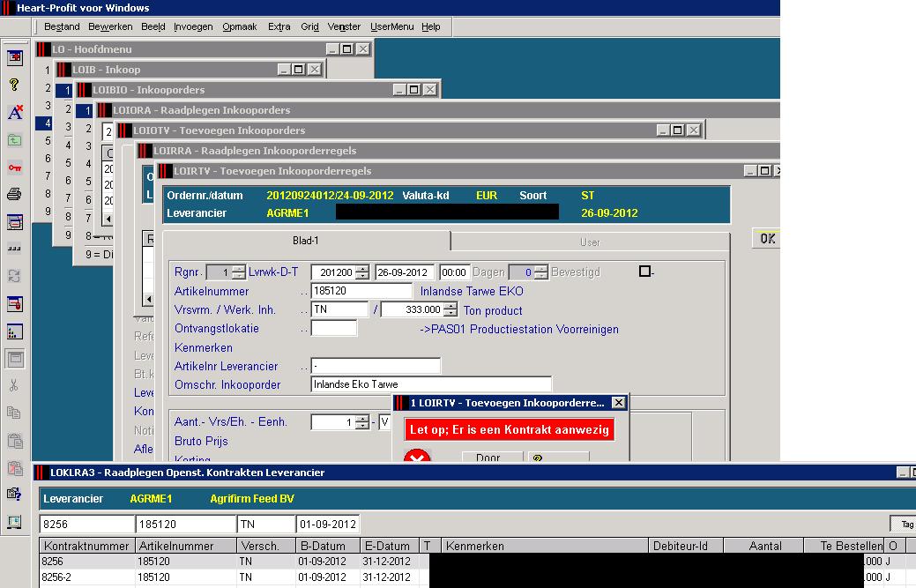Click the letter A with red X icon
This screenshot has height=588, width=916.
(15, 112)
